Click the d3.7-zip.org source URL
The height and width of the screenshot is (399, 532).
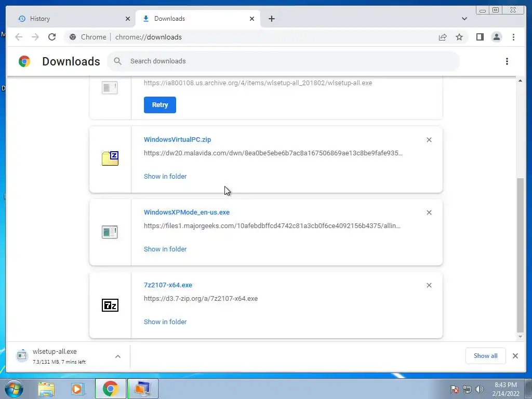(x=201, y=299)
